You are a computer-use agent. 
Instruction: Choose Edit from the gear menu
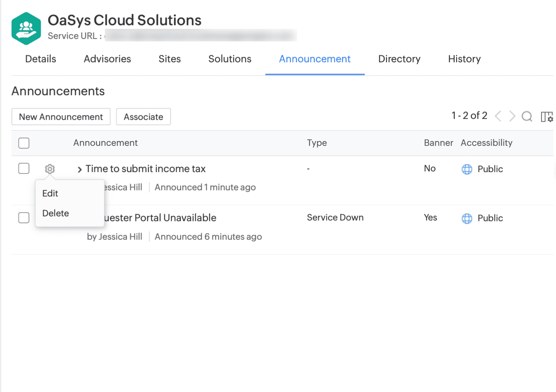click(x=50, y=194)
